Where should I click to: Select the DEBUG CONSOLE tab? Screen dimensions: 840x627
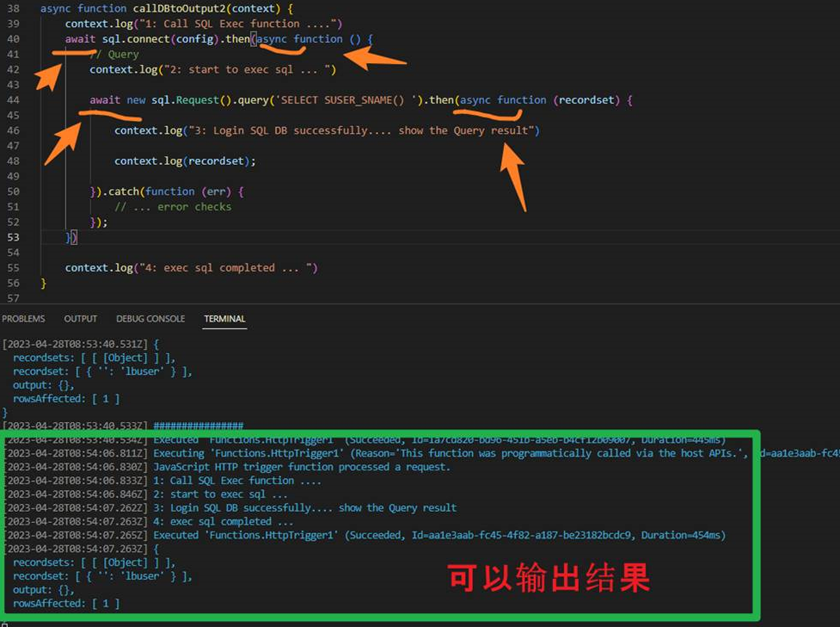[x=150, y=319]
